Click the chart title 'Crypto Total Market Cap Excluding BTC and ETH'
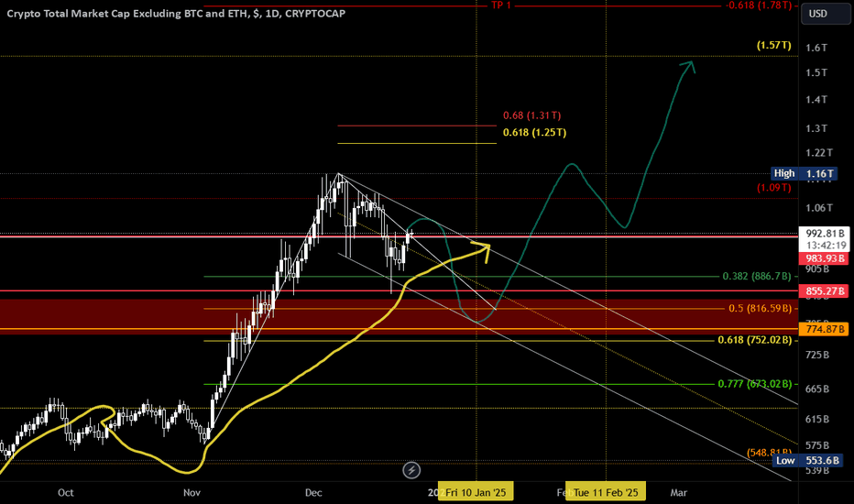The width and height of the screenshot is (854, 504). click(x=127, y=14)
